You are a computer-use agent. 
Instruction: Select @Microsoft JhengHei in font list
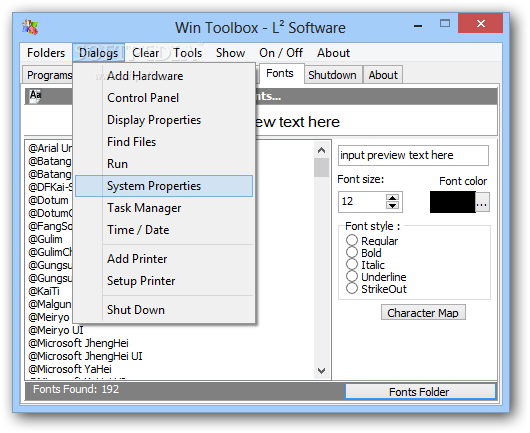pyautogui.click(x=78, y=343)
